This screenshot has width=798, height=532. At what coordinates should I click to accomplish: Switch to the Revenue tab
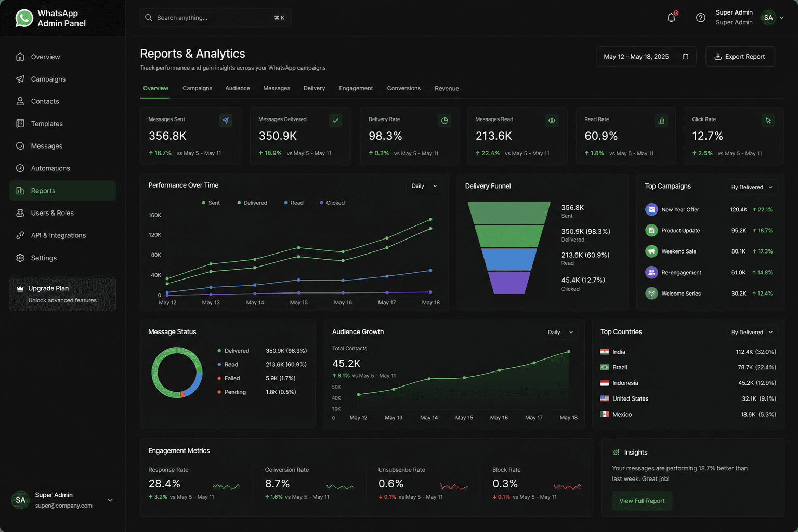(447, 88)
